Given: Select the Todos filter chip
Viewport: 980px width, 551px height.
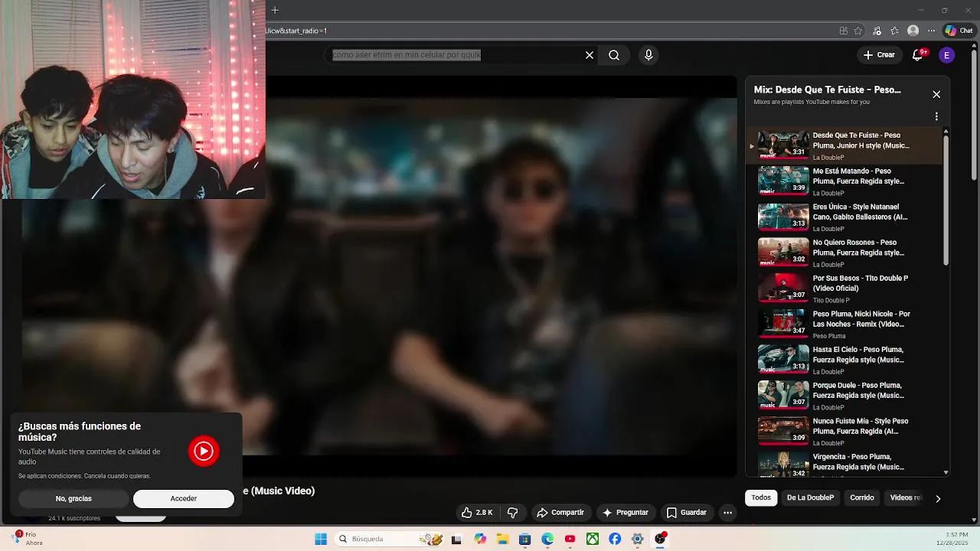Looking at the screenshot, I should coord(761,497).
